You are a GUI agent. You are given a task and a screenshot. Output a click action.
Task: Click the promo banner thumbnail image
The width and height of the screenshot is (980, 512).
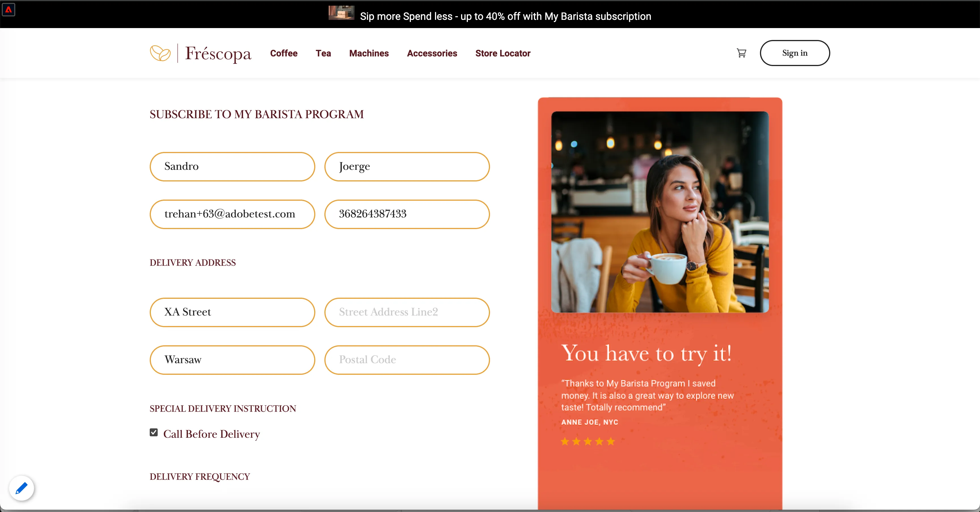pos(341,12)
